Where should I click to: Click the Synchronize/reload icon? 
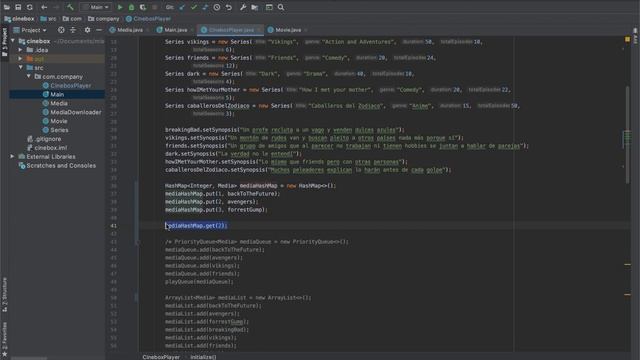(30, 7)
